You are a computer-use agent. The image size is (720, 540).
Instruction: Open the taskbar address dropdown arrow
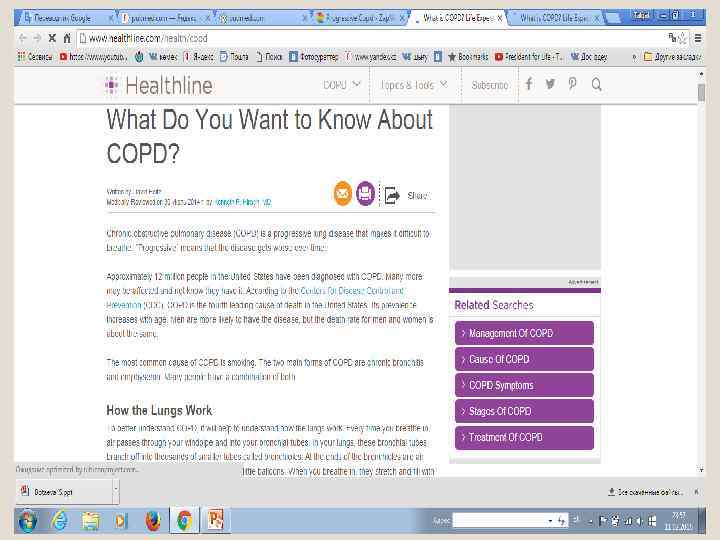click(550, 520)
